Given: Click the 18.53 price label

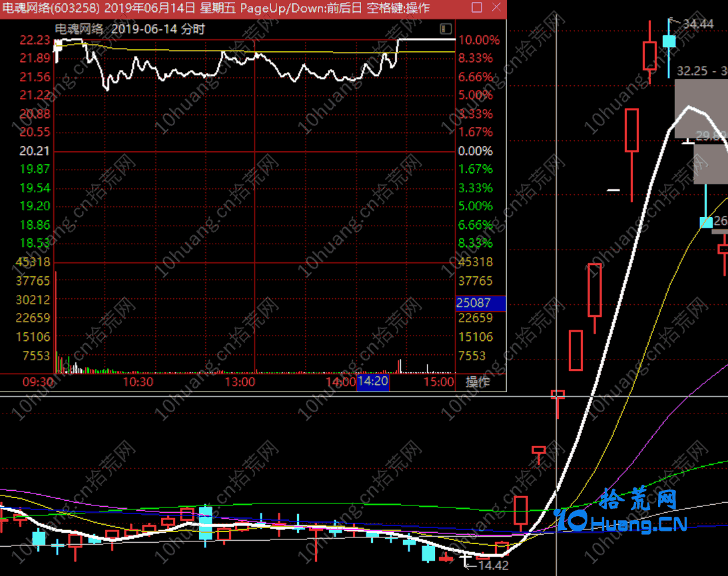Looking at the screenshot, I should click(x=35, y=243).
